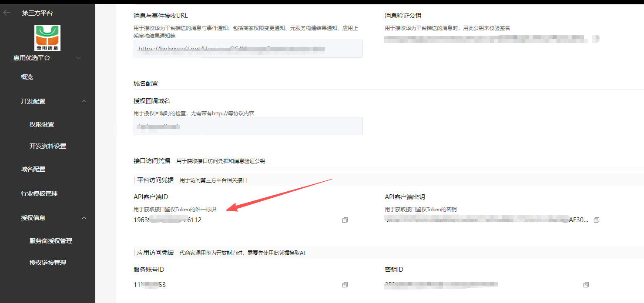Open 服务商授权管理 submenu item
This screenshot has height=303, width=644.
[51, 241]
